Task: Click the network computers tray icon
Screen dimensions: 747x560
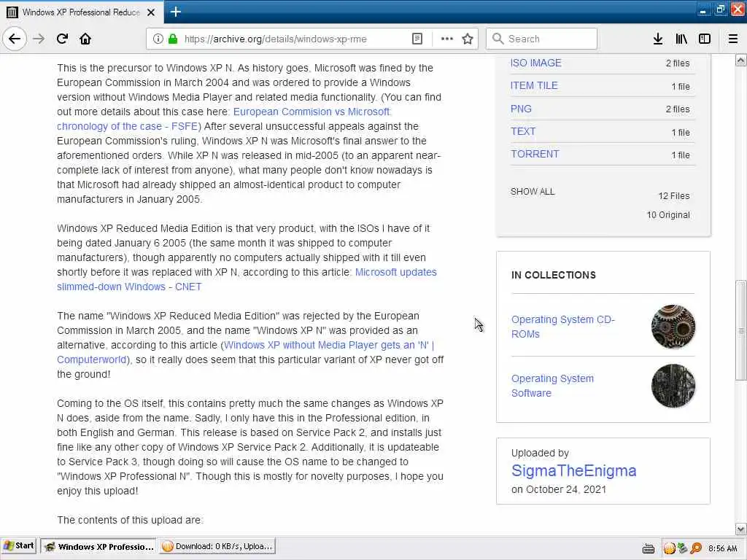Action: (683, 548)
